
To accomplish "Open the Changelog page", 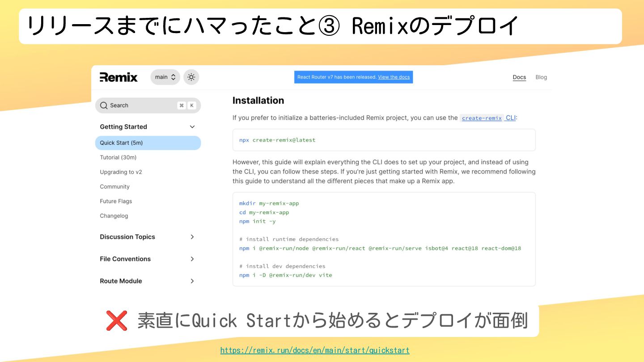I will pos(114,216).
